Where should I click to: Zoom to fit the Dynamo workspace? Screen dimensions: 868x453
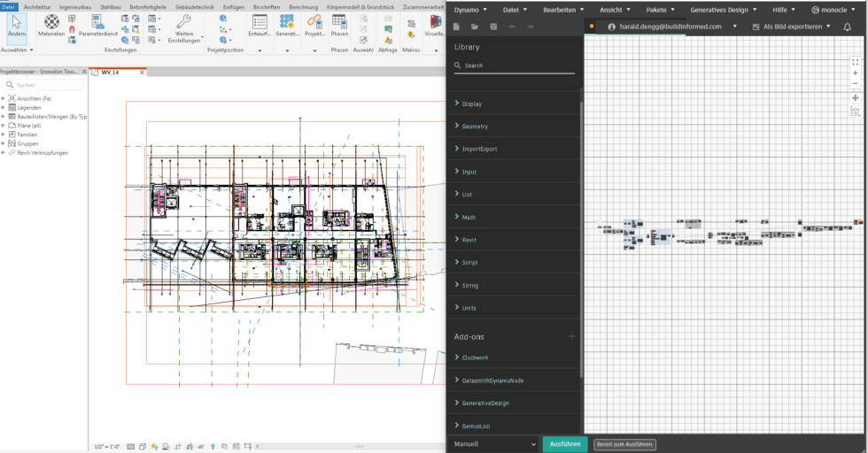pyautogui.click(x=855, y=62)
